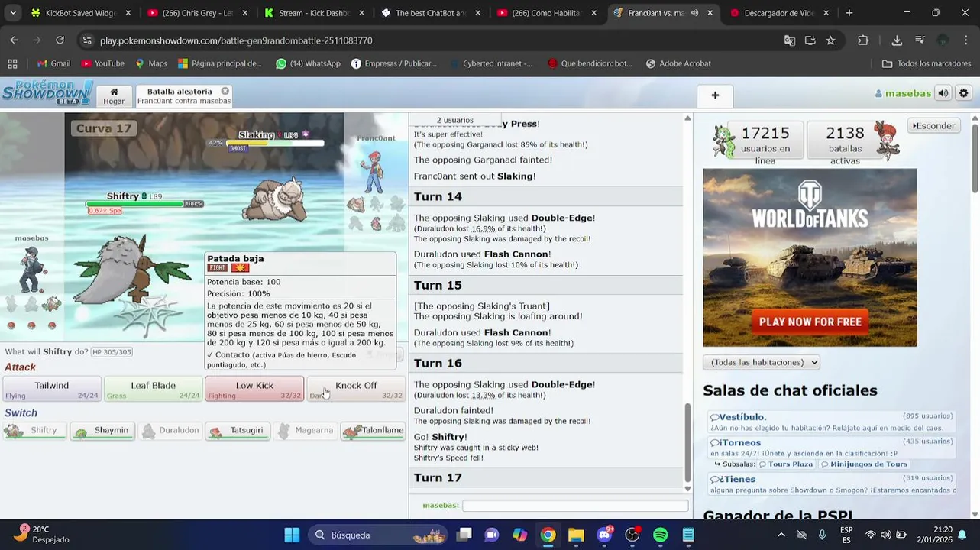The height and width of the screenshot is (550, 980).
Task: Join the ¿Tienes help room
Action: point(832,484)
